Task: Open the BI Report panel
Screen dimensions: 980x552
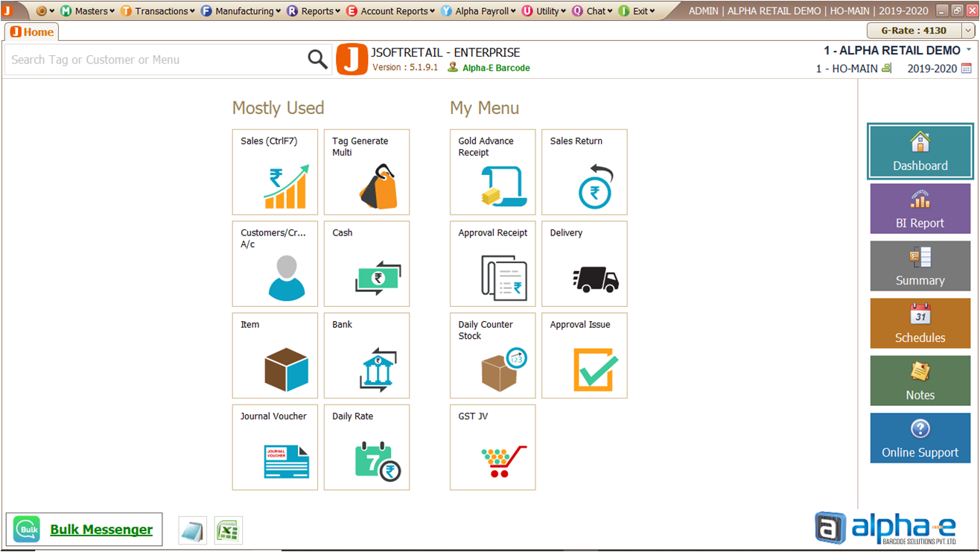Action: coord(920,209)
